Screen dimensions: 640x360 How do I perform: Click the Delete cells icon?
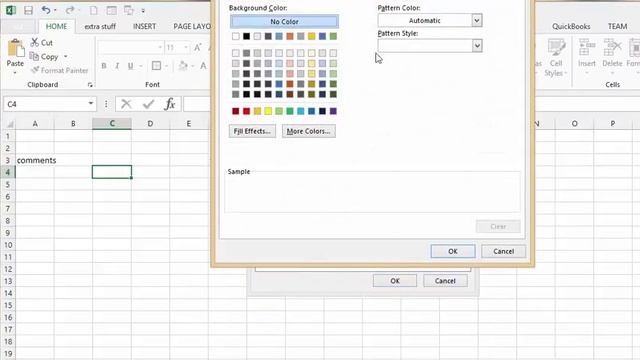612,48
